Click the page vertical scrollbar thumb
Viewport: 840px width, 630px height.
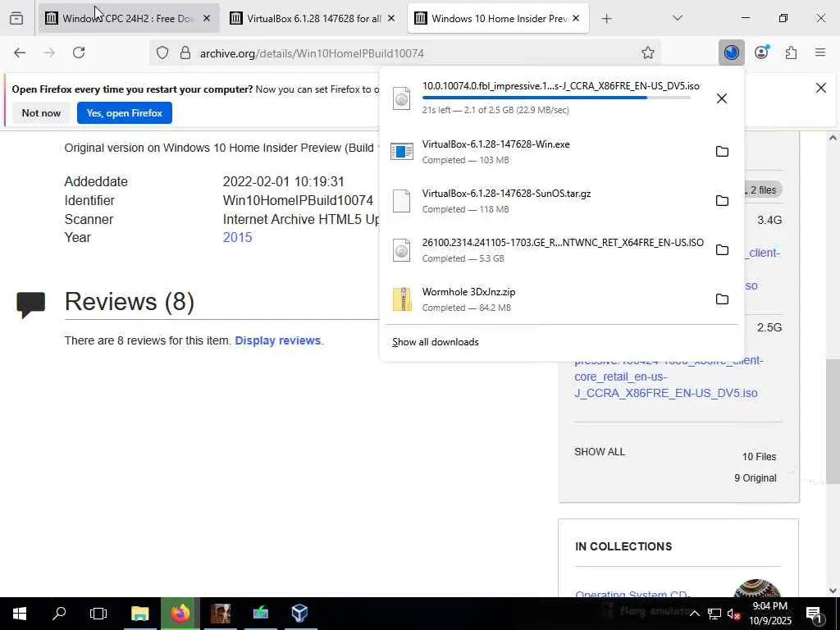[x=833, y=421]
